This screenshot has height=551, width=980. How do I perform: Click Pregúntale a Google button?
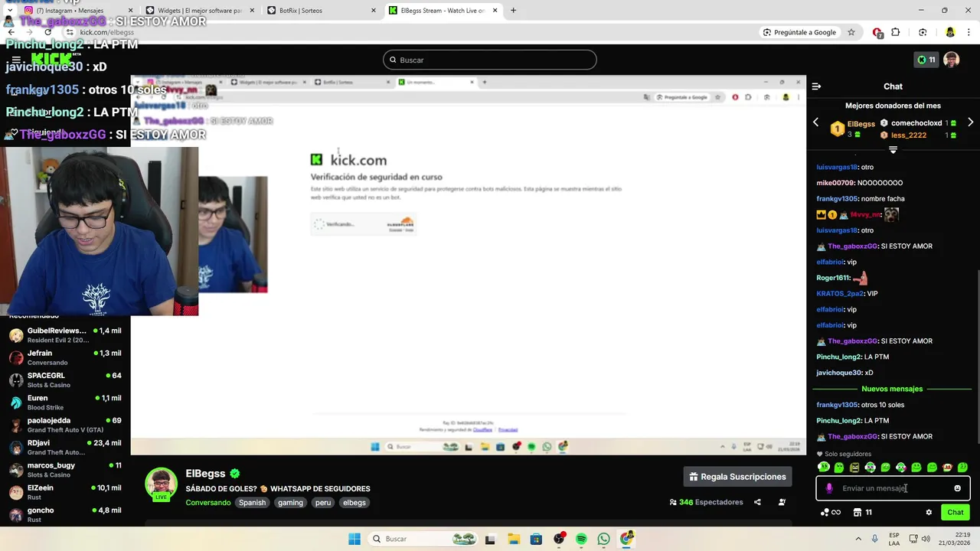coord(799,32)
